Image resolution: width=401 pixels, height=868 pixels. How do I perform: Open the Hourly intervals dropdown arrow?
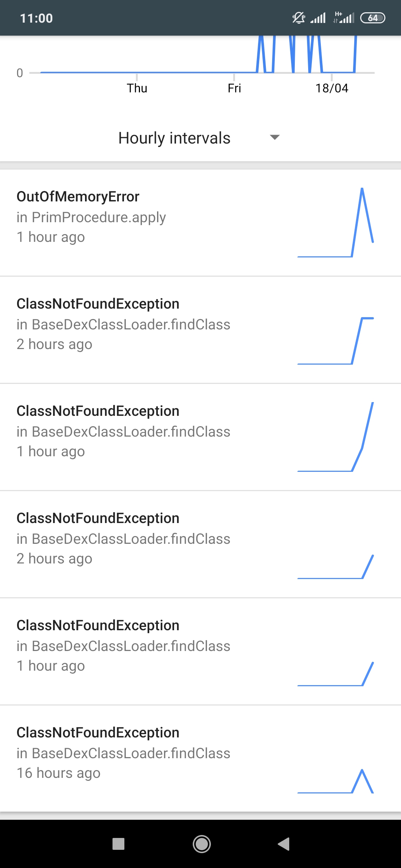tap(274, 138)
